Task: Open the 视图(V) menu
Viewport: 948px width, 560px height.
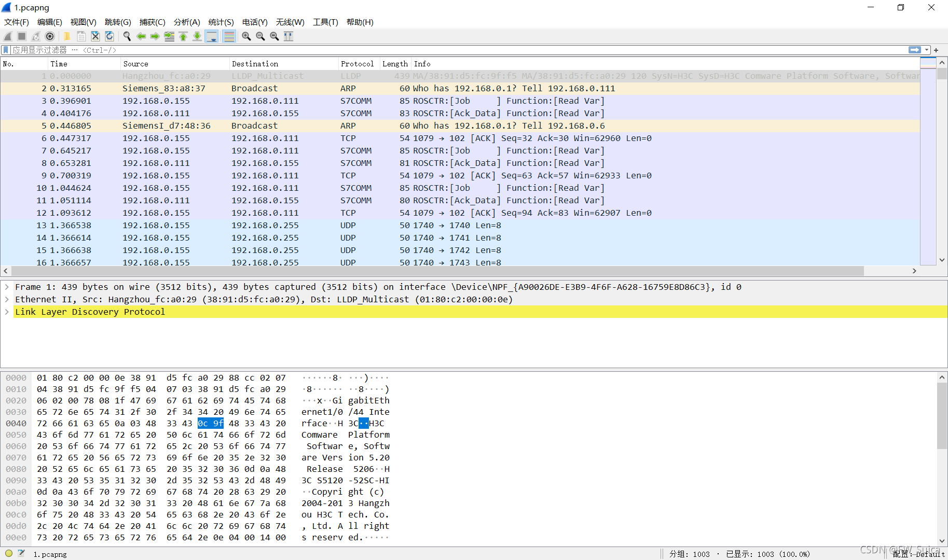Action: coord(84,22)
